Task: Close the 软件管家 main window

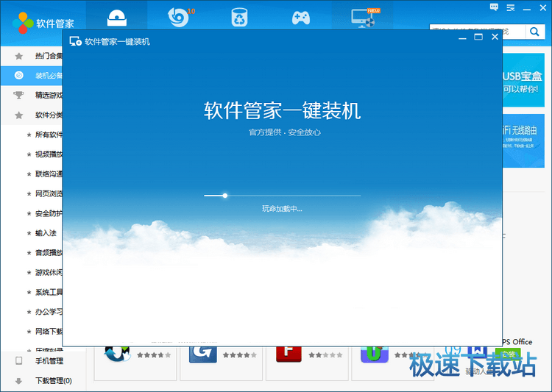Action: (x=543, y=8)
